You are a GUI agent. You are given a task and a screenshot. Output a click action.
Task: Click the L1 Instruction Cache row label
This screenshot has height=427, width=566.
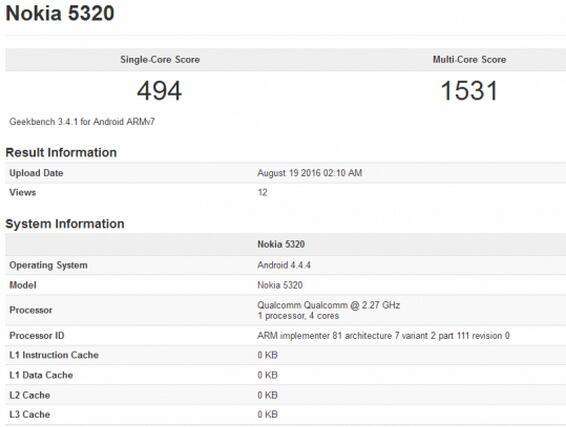[x=54, y=355]
